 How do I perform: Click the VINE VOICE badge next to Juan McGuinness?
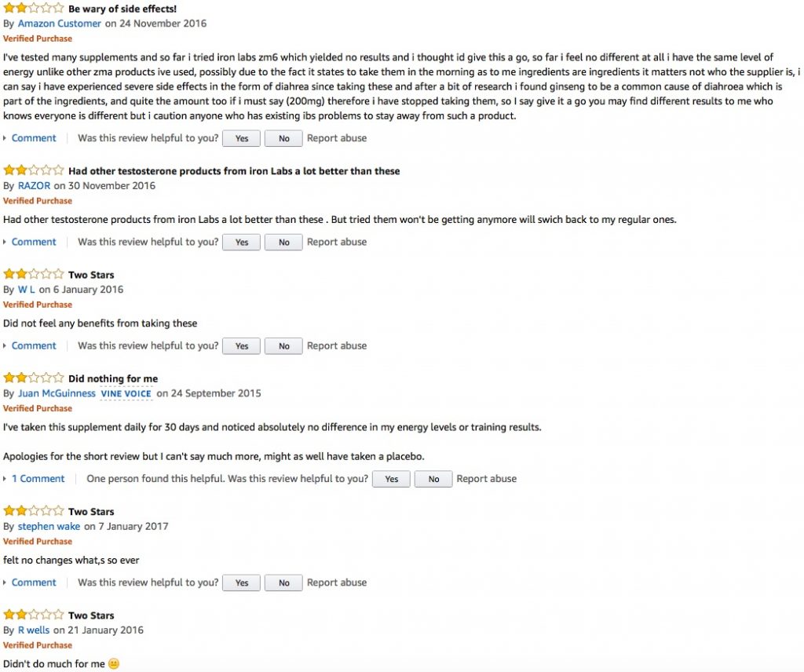coord(126,393)
